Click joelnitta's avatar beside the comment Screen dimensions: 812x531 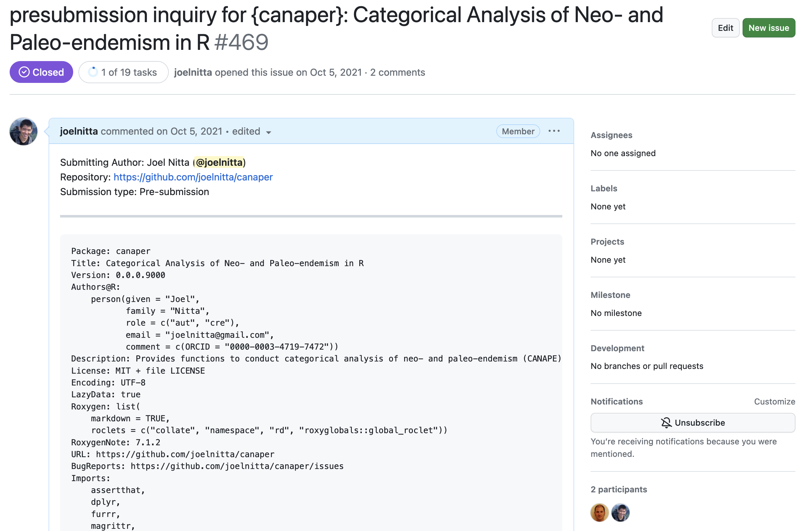(x=24, y=132)
